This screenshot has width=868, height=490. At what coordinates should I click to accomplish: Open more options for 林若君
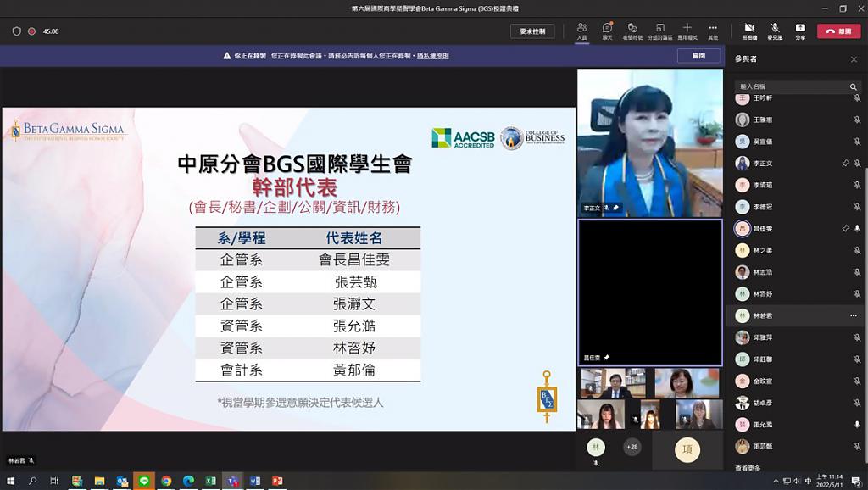(x=853, y=315)
